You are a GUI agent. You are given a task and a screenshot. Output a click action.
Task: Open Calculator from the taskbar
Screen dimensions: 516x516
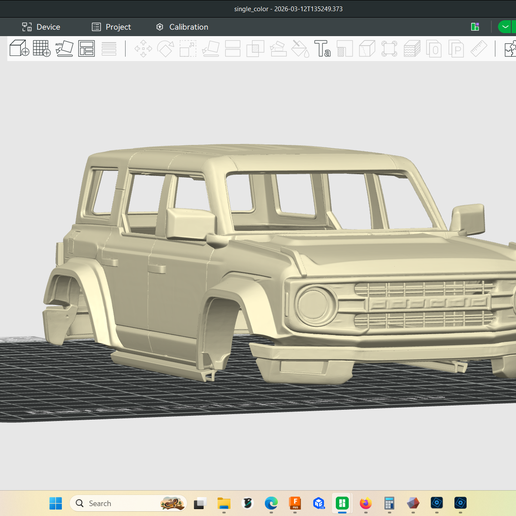(x=389, y=503)
